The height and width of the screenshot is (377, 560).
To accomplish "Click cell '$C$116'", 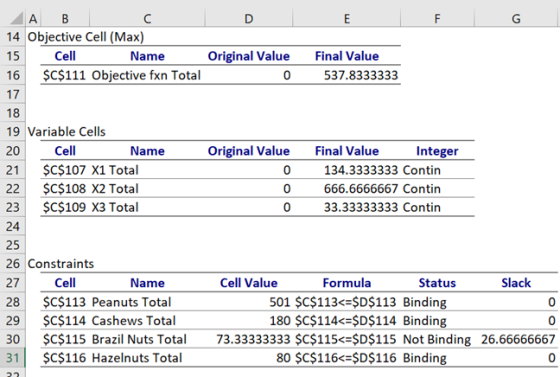I will tap(65, 358).
